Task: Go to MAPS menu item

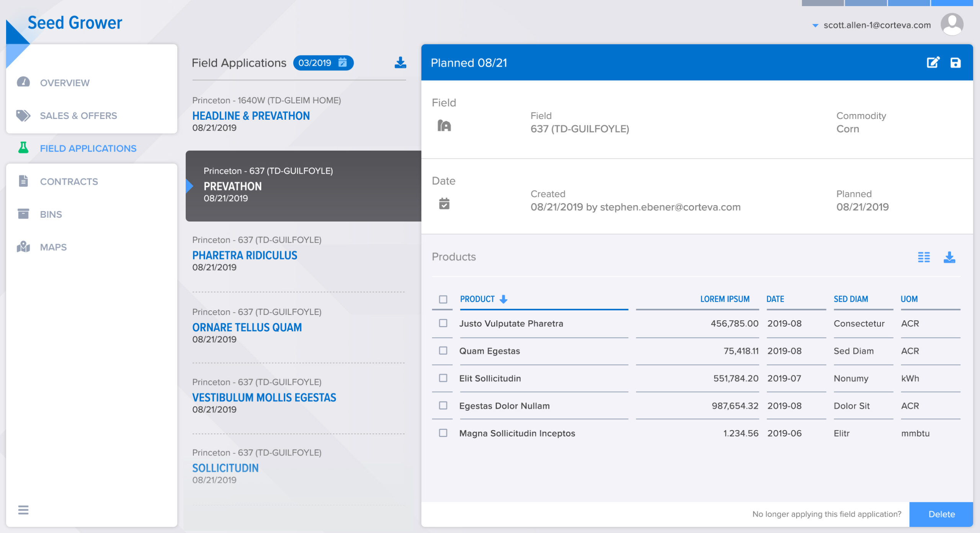Action: 53,247
